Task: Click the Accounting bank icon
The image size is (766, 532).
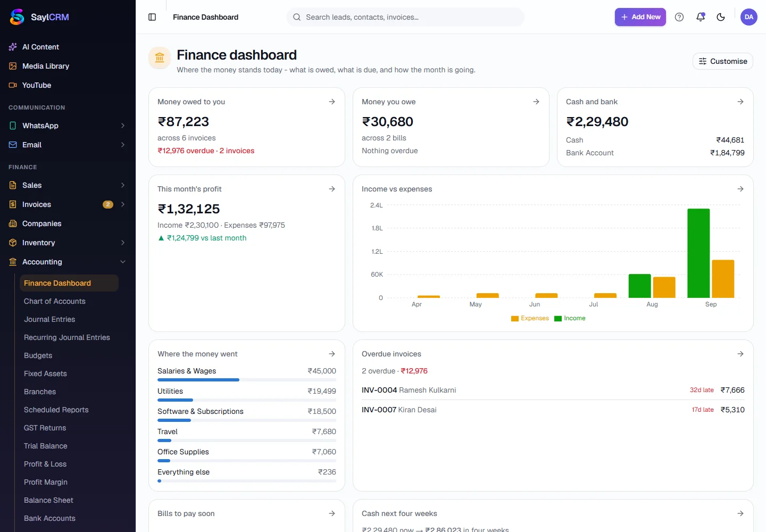Action: (x=13, y=262)
